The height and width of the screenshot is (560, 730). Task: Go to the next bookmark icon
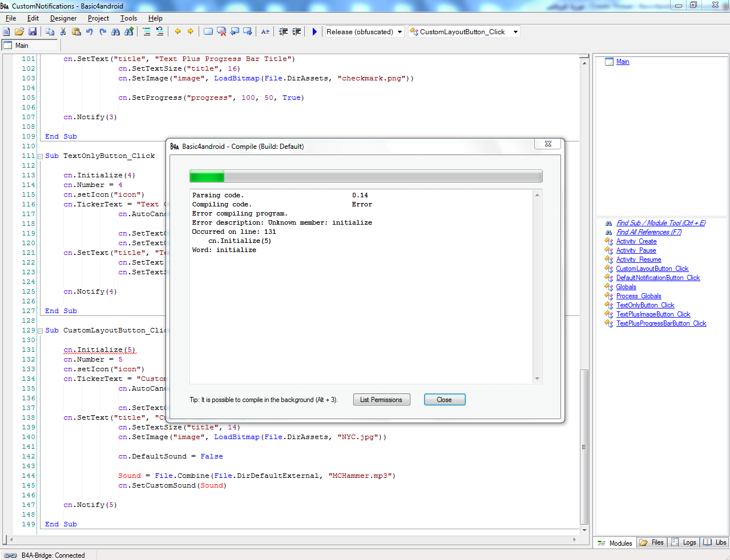[248, 32]
